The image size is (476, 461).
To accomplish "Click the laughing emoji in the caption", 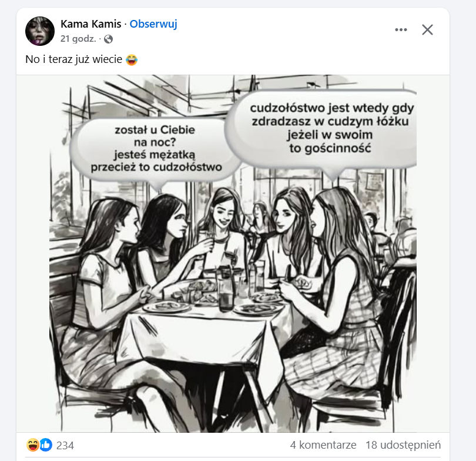I will (x=132, y=59).
